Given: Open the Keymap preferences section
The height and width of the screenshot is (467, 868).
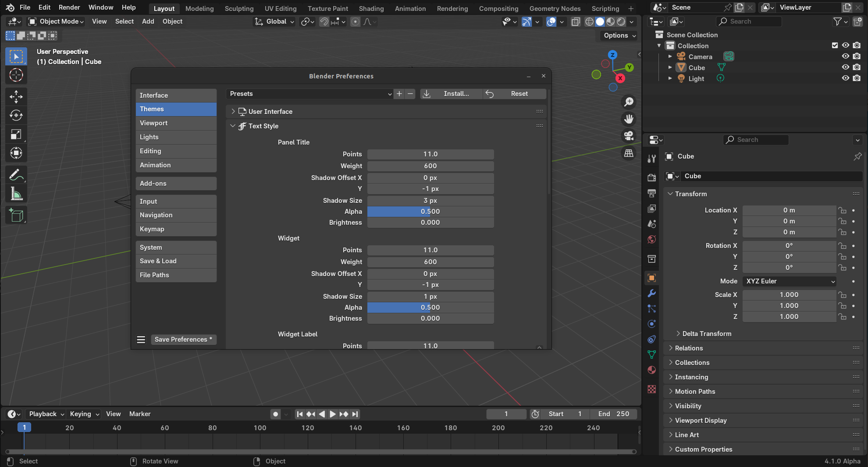Looking at the screenshot, I should (x=176, y=229).
